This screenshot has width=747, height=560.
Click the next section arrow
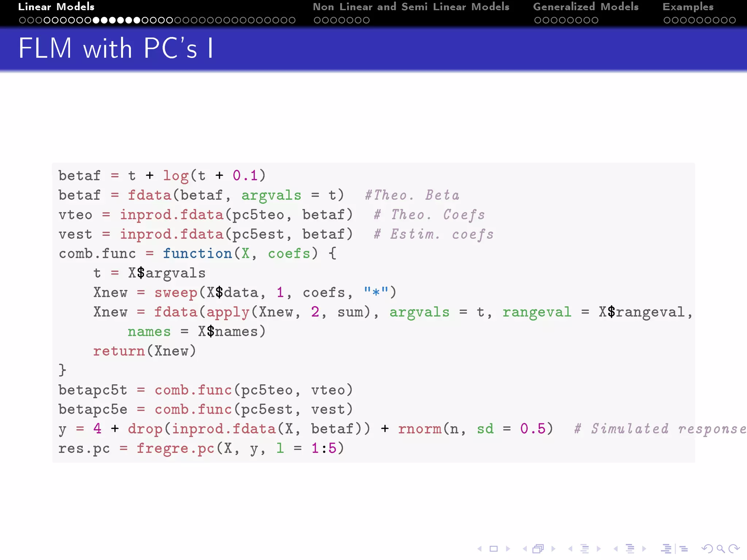(x=644, y=549)
